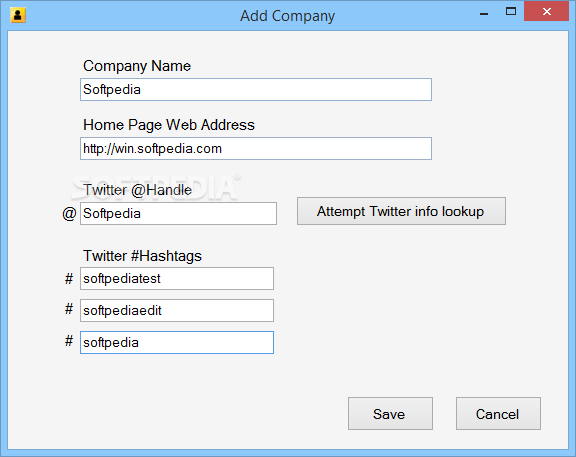Click the third hashtag field containing softpedia
576x457 pixels.
point(177,342)
